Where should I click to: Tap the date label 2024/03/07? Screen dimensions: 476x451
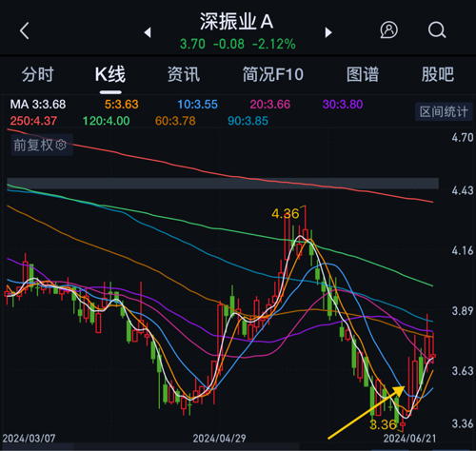(x=29, y=439)
